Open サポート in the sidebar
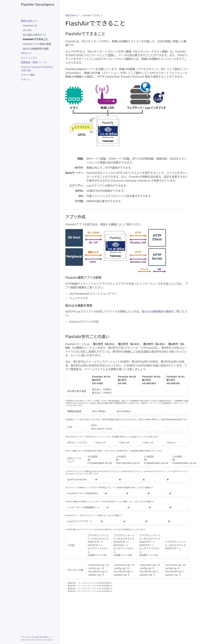Screen dimensions: 215x644 25,80
